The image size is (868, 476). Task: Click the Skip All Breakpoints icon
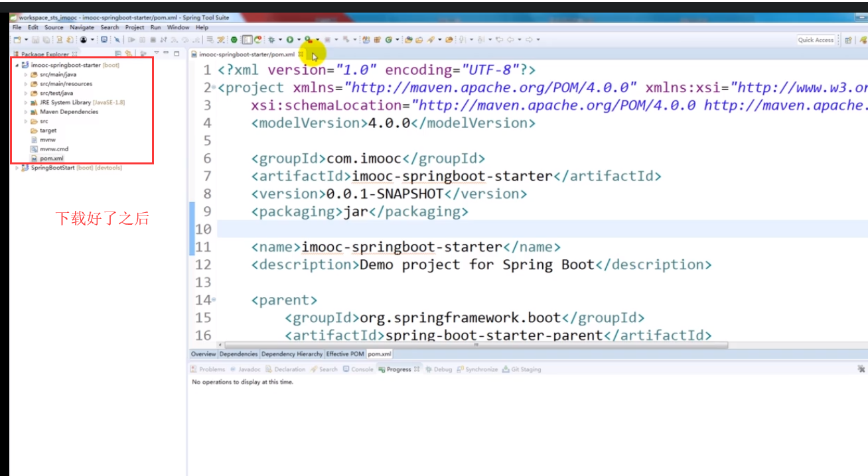point(116,40)
